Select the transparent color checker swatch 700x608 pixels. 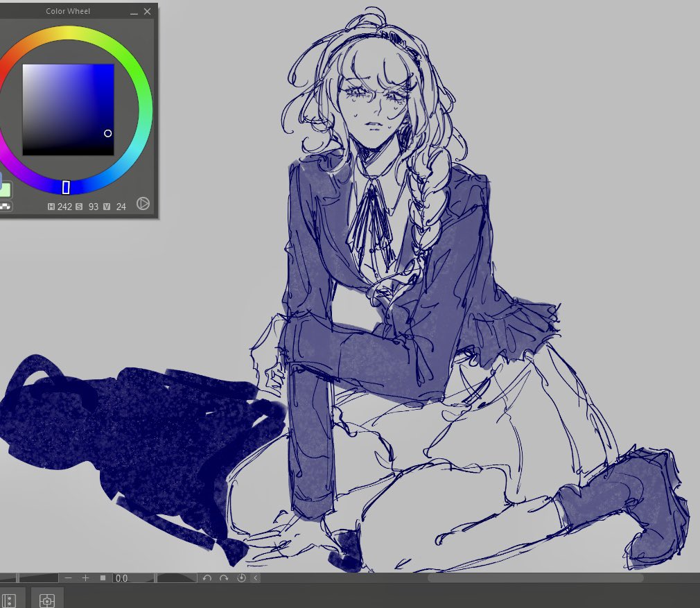tap(6, 206)
